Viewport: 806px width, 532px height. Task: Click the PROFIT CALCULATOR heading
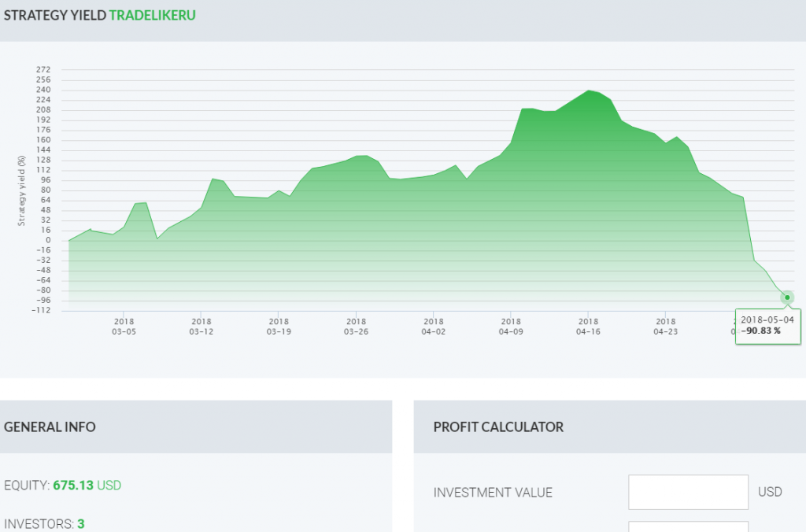click(498, 427)
